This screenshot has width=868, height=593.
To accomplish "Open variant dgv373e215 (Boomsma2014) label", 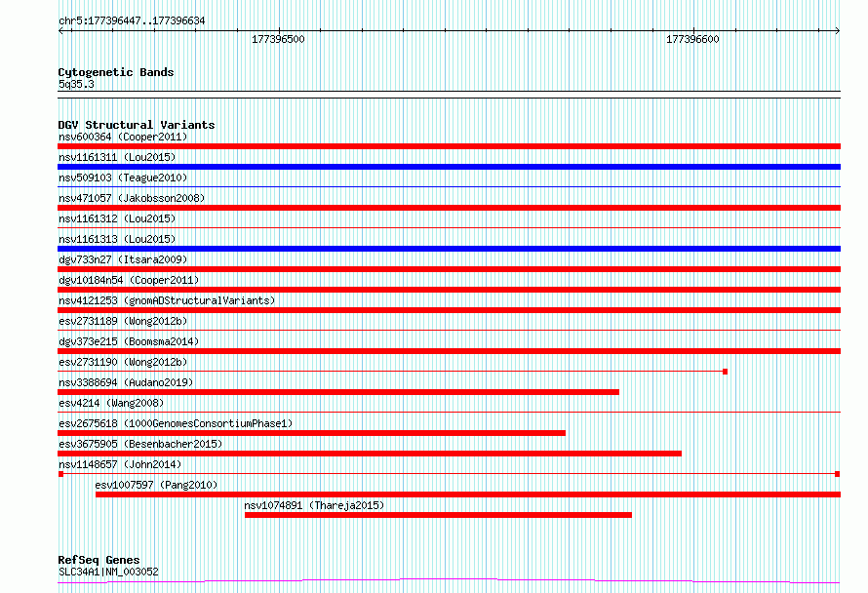I will point(129,341).
